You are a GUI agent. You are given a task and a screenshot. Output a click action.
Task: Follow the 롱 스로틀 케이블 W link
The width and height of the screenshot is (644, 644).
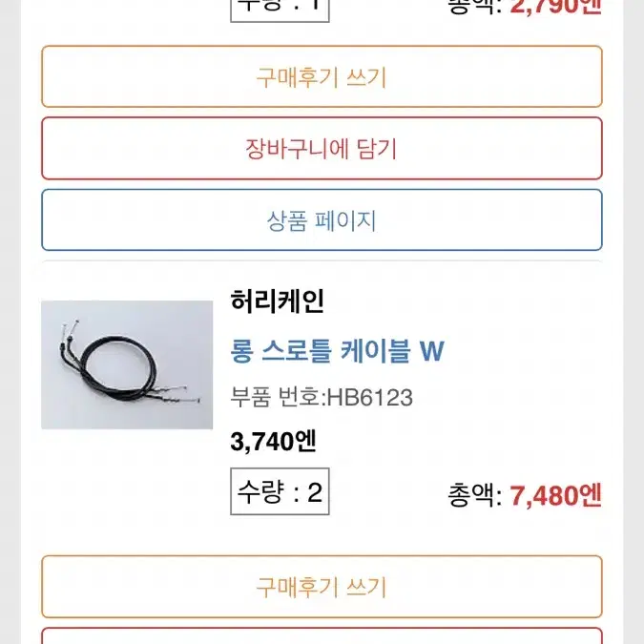point(337,351)
